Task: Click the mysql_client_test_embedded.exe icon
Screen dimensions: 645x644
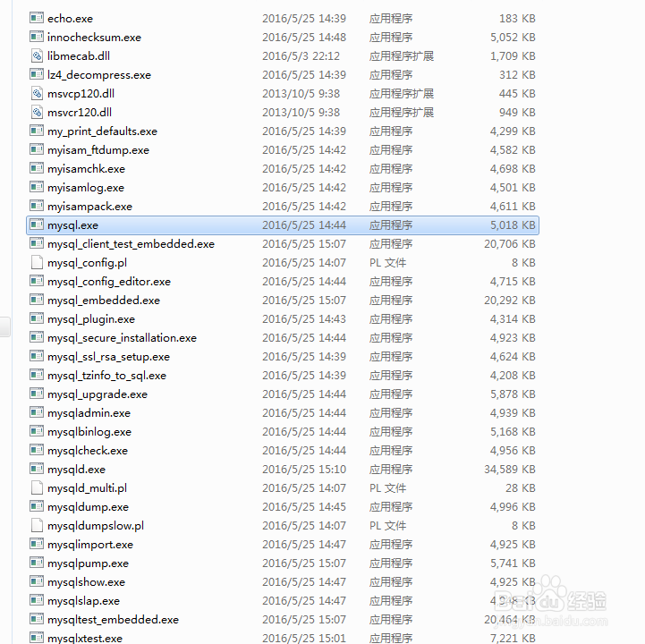Action: coord(37,243)
